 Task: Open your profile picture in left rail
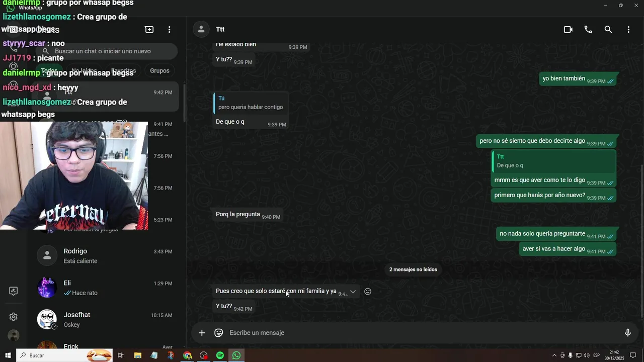pos(14,336)
